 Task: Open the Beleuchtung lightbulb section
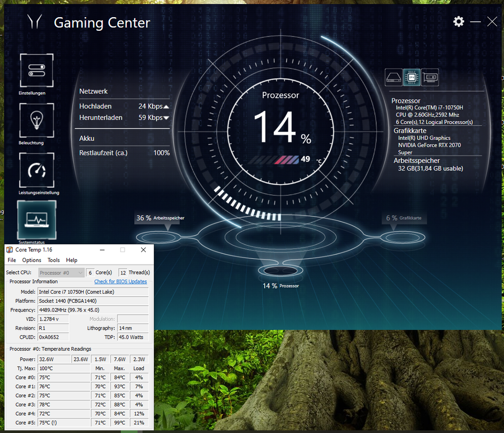36,120
